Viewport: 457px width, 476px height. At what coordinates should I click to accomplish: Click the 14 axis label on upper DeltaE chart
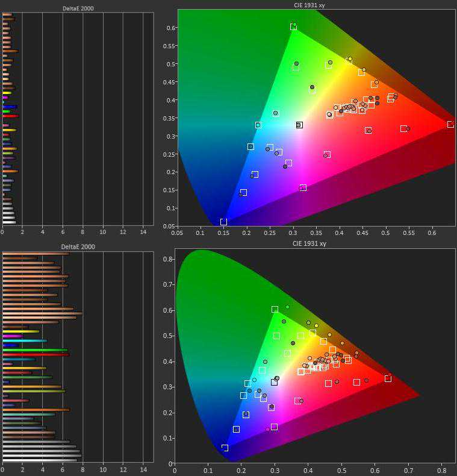pyautogui.click(x=143, y=231)
